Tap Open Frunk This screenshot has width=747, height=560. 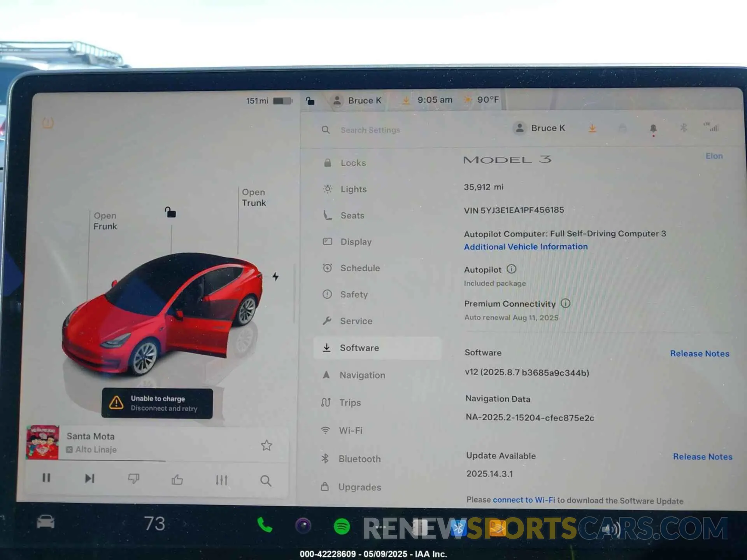point(105,221)
